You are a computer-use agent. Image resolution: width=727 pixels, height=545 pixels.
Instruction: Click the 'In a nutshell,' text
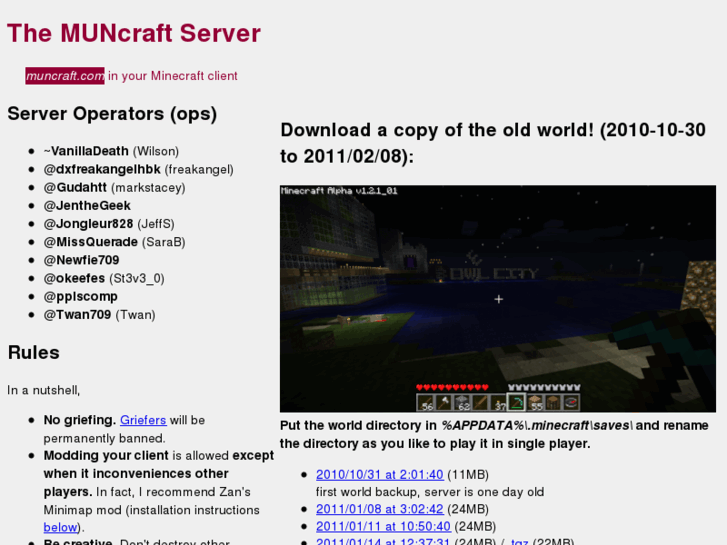tap(44, 390)
